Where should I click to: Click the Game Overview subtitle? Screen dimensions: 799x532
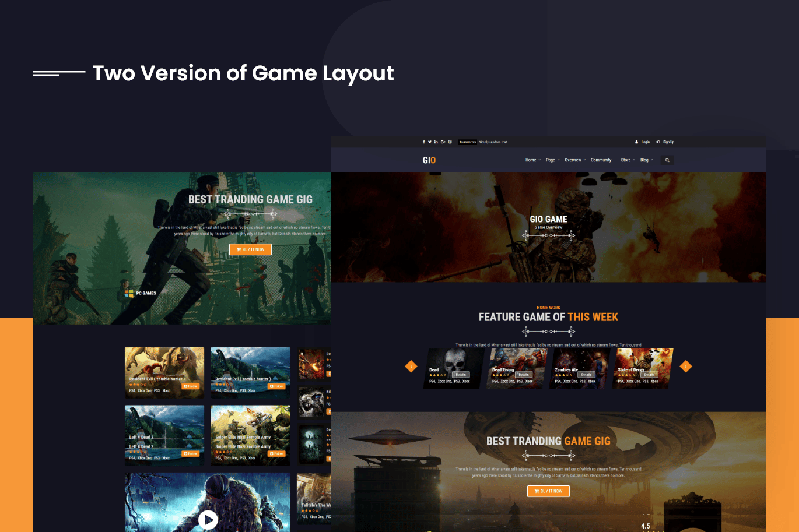[x=548, y=227]
